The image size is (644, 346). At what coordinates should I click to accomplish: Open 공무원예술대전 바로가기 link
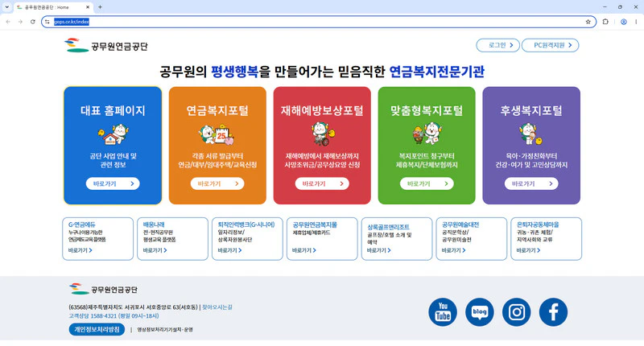point(453,250)
